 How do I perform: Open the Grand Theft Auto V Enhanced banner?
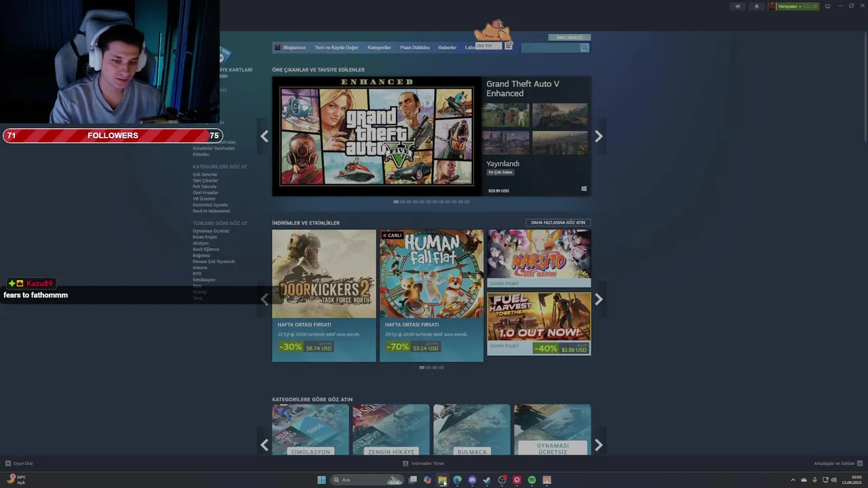376,136
